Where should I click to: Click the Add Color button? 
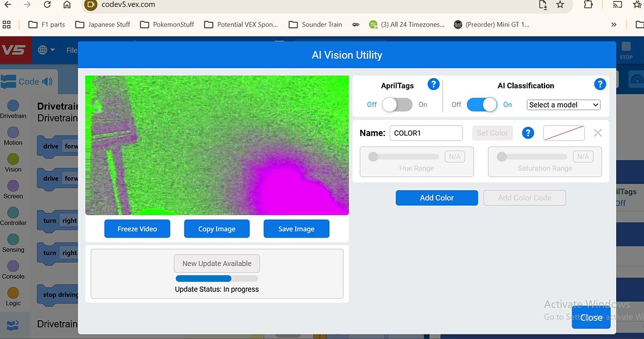pos(437,198)
